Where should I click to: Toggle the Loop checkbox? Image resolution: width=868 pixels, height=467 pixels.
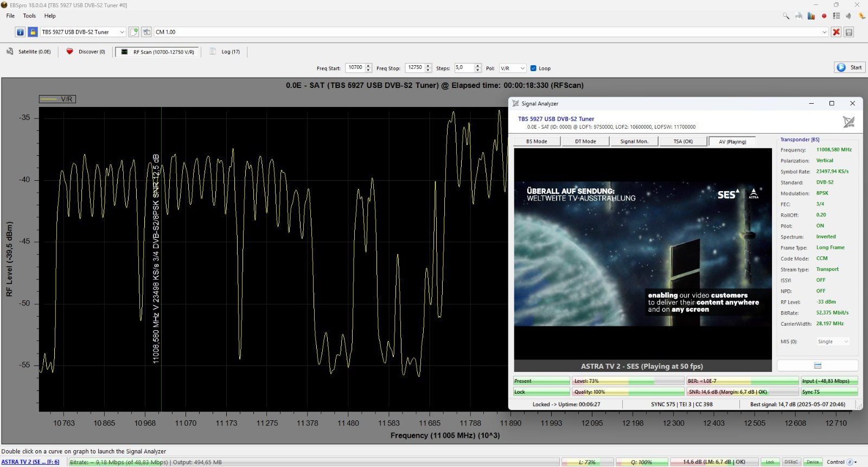click(533, 68)
